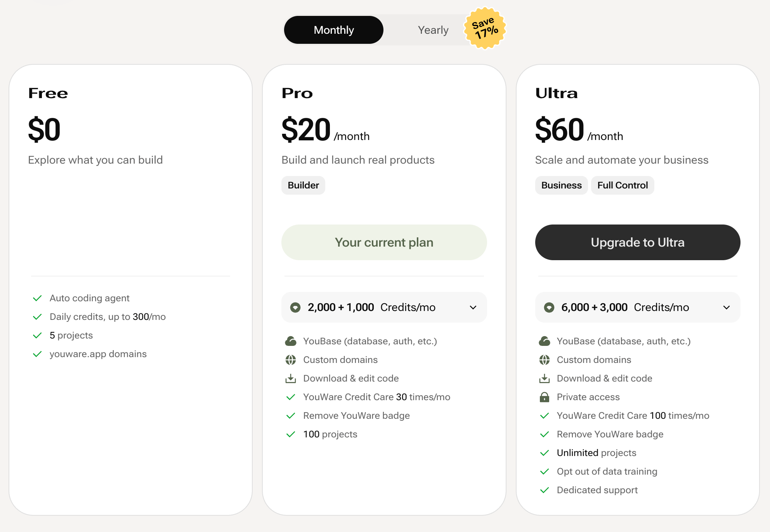
Task: Click the Your current plan button
Action: [x=384, y=242]
